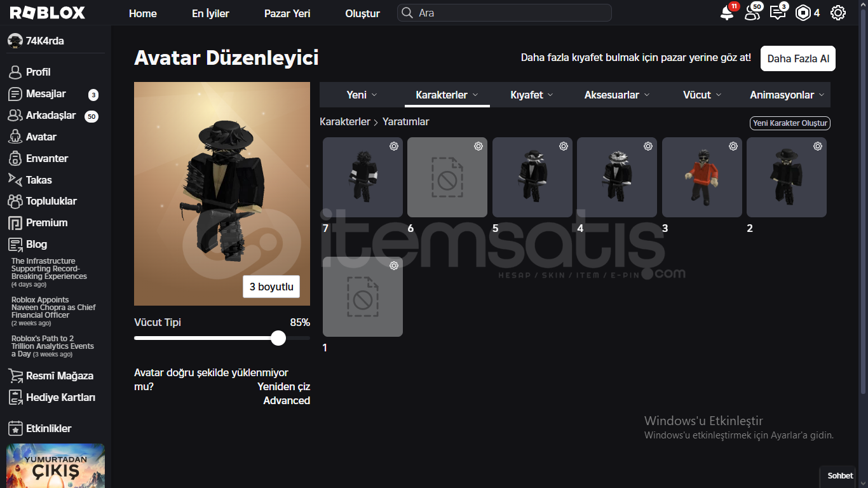Open settings gear on character 6
This screenshot has height=488, width=868.
click(x=478, y=146)
